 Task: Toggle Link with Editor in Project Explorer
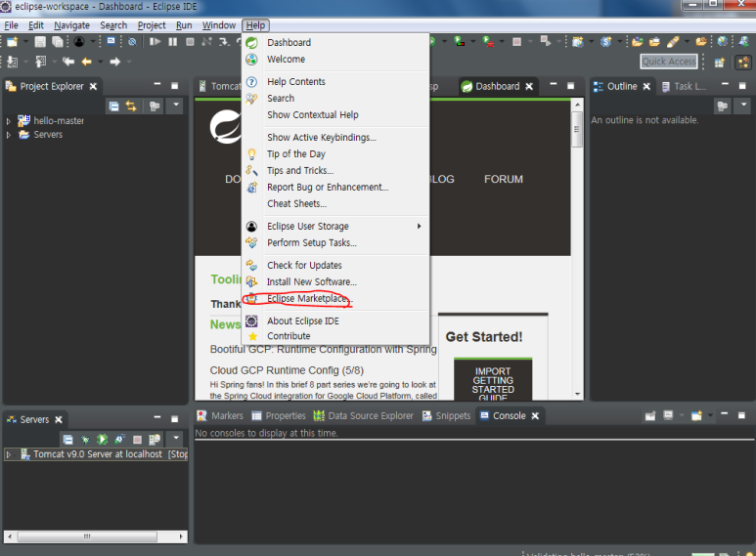click(x=131, y=106)
